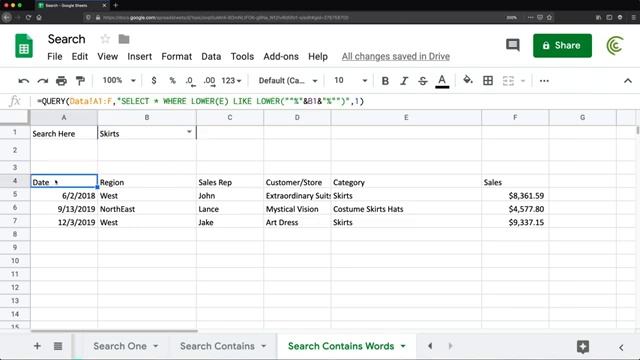Click the Add Sheet plus button
The height and width of the screenshot is (360, 640).
[37, 346]
